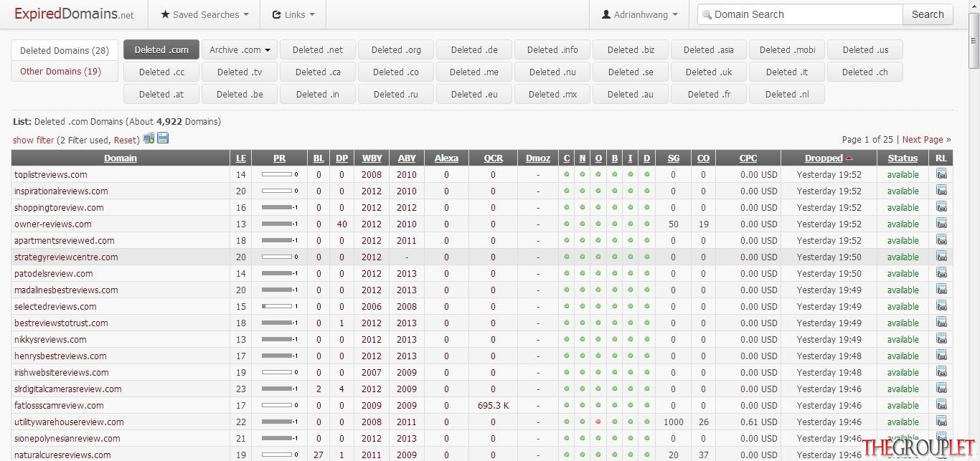Open the ExpiredDomains.net home logo
This screenshot has width=980, height=461.
74,14
